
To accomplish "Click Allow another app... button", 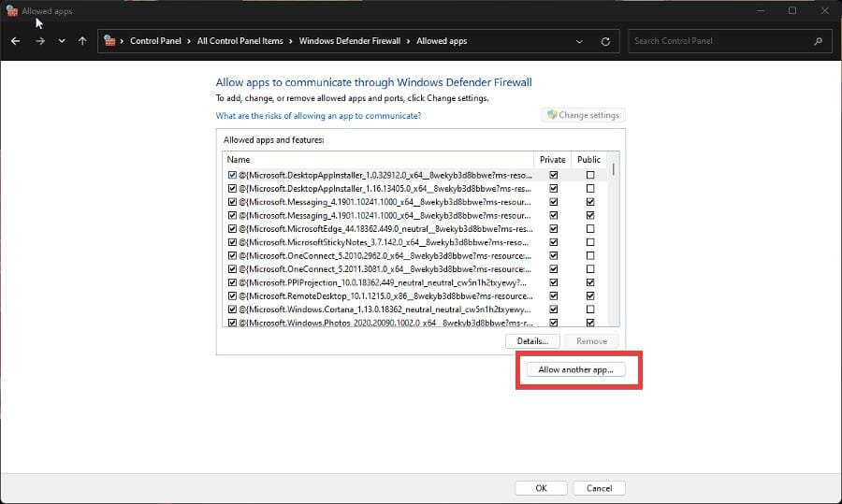I will tap(575, 369).
